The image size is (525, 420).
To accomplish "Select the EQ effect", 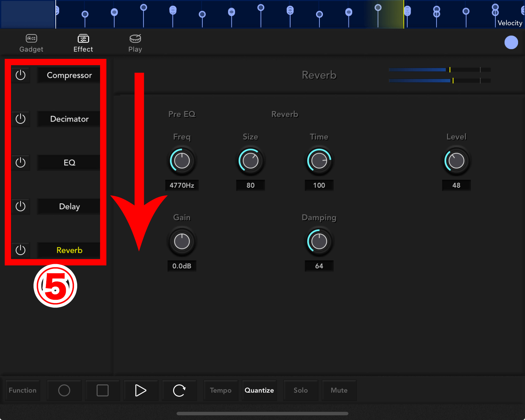I will point(69,162).
